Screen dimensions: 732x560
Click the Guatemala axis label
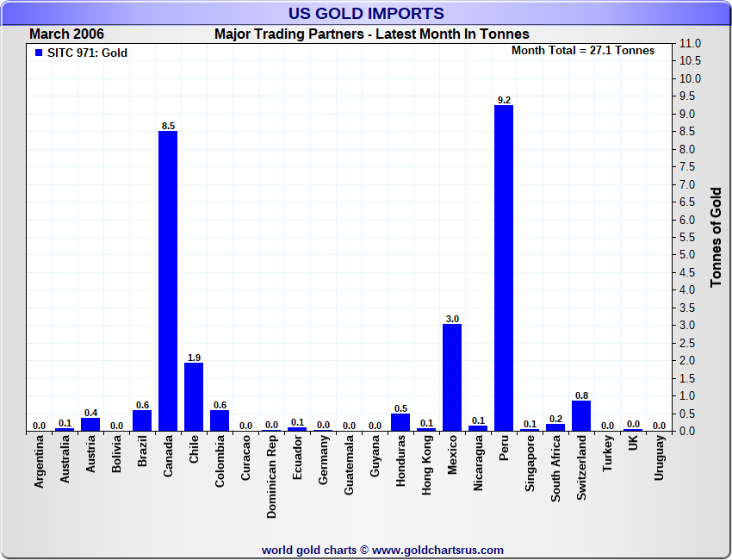(349, 465)
